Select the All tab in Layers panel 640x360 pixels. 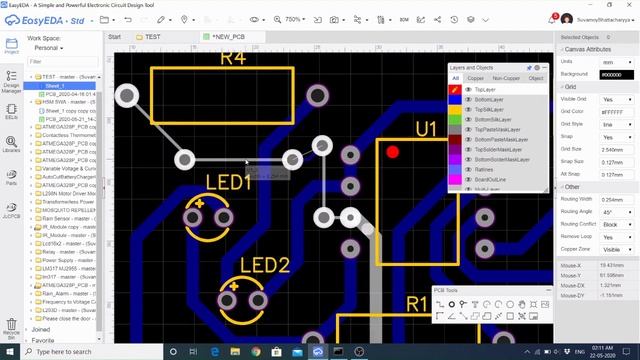[x=456, y=78]
